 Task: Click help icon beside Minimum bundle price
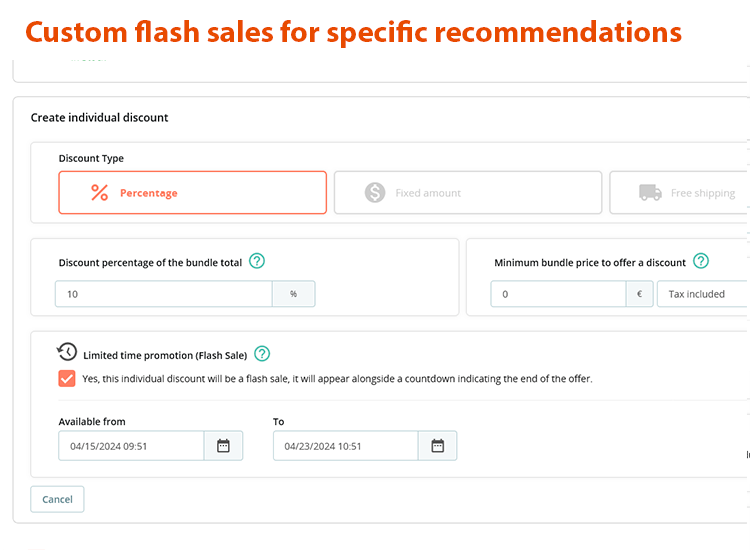[701, 262]
